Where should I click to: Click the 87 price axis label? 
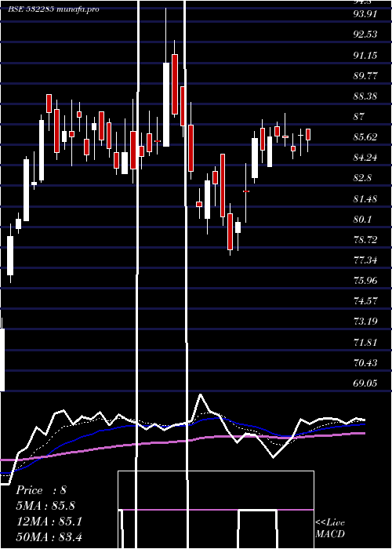[359, 116]
